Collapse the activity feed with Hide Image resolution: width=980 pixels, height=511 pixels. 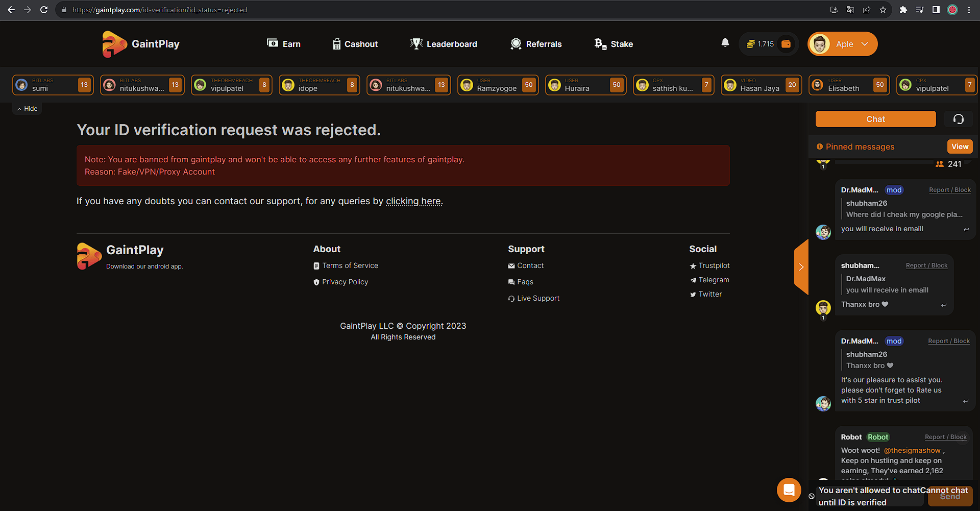(x=28, y=109)
